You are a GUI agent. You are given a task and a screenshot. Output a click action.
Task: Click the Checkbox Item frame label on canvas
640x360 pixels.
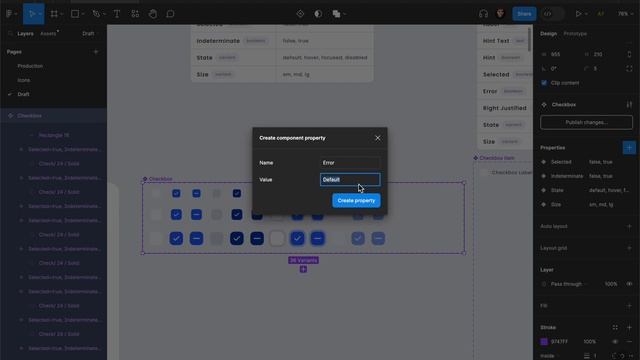pyautogui.click(x=497, y=158)
